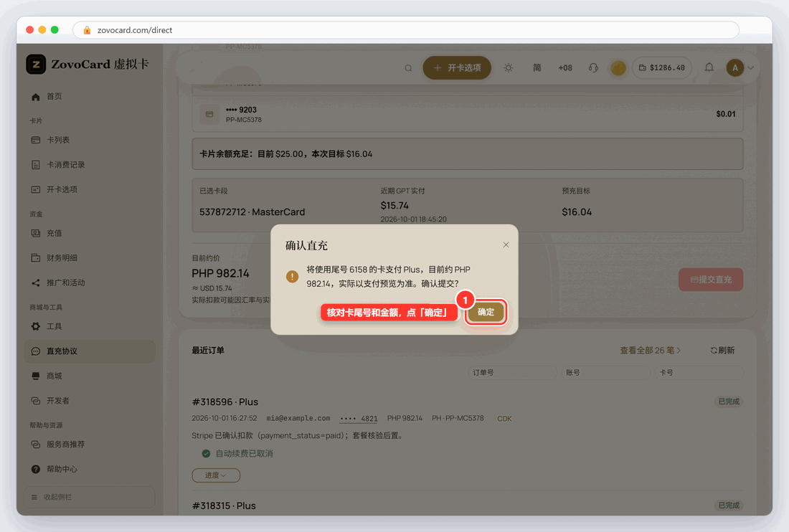Open 商城 in the sidebar
789x532 pixels.
point(90,376)
